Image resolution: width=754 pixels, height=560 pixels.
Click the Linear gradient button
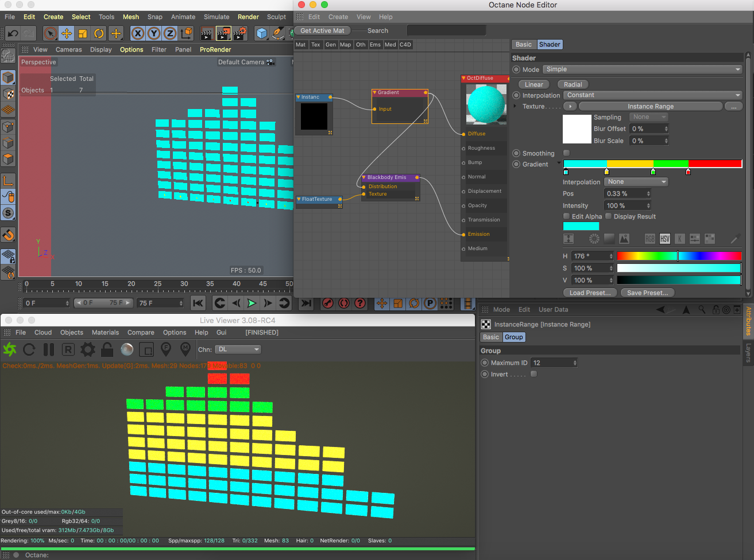pyautogui.click(x=534, y=84)
